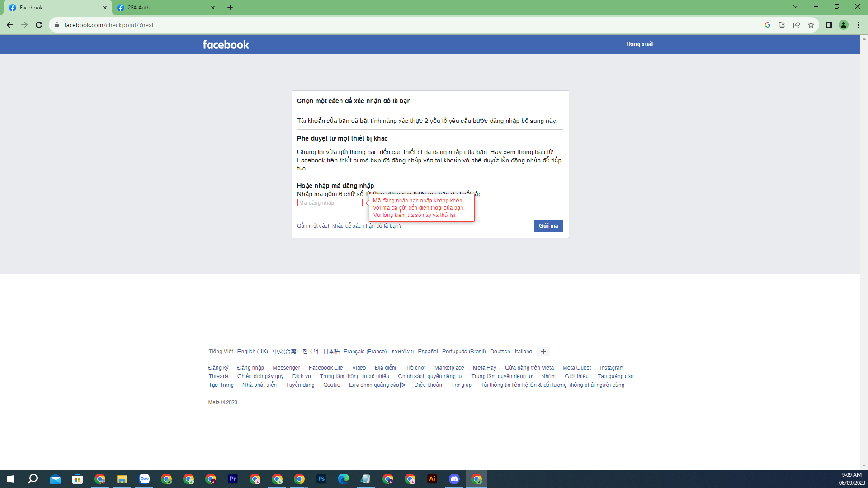The width and height of the screenshot is (868, 488).
Task: Open the Windows Start menu
Action: pyautogui.click(x=11, y=479)
